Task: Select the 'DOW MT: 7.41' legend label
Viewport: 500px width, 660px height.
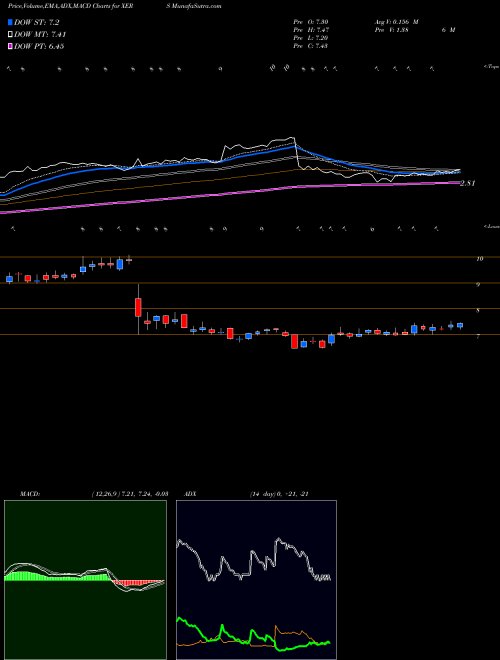Action: coord(40,35)
